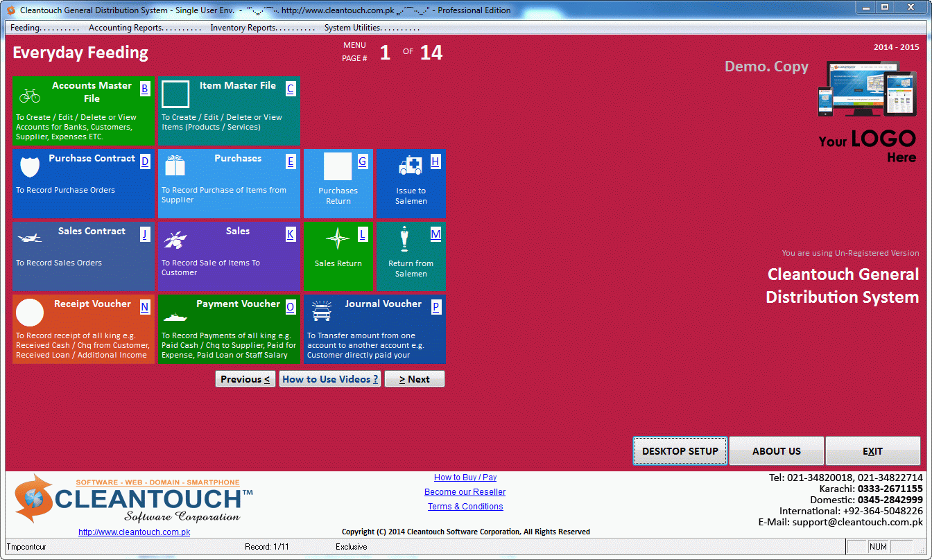This screenshot has height=560, width=932.
Task: Click the 'Everyday Feeding' heading
Action: pyautogui.click(x=80, y=53)
